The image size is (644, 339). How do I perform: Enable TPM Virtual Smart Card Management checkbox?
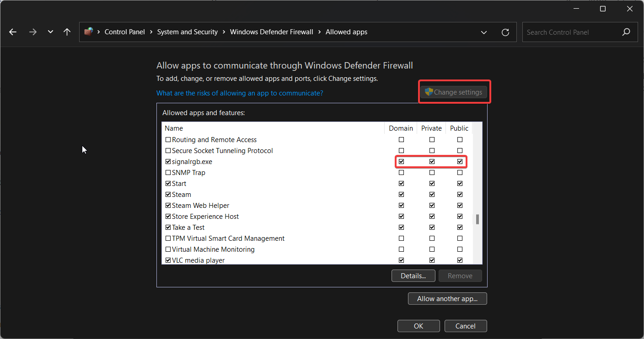click(x=168, y=238)
